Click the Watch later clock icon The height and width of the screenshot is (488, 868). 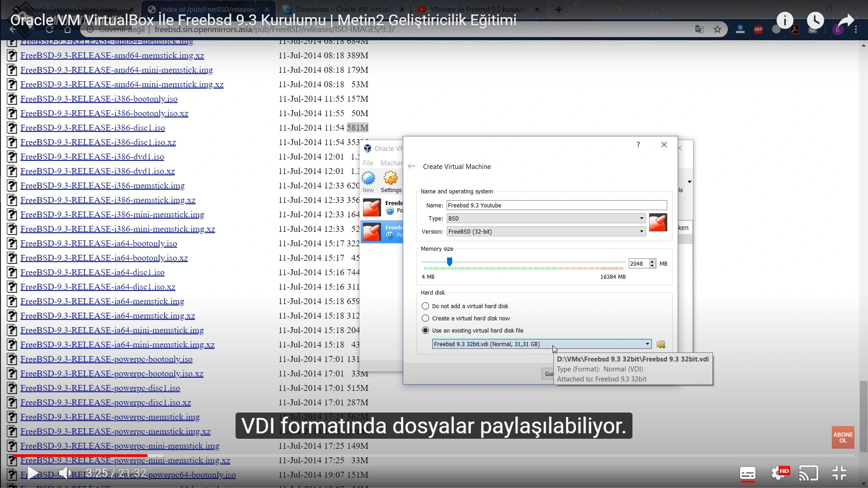point(815,20)
